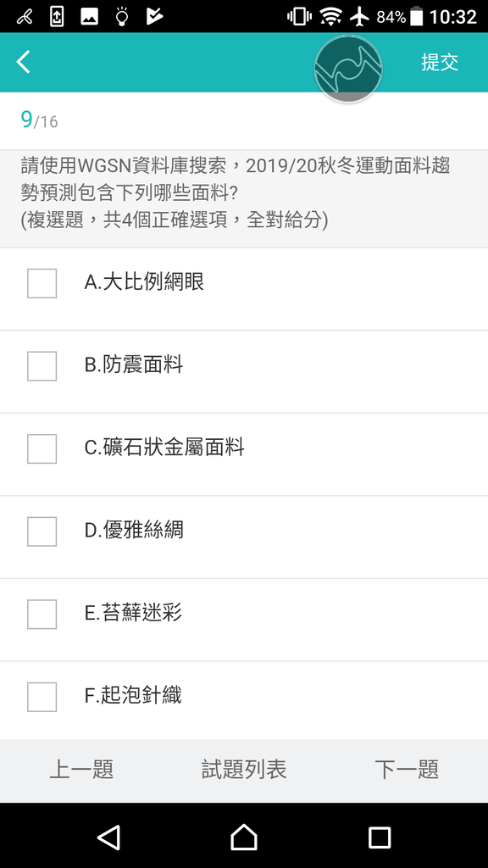Tap the image notification icon in status bar
The image size is (488, 868).
[x=89, y=17]
